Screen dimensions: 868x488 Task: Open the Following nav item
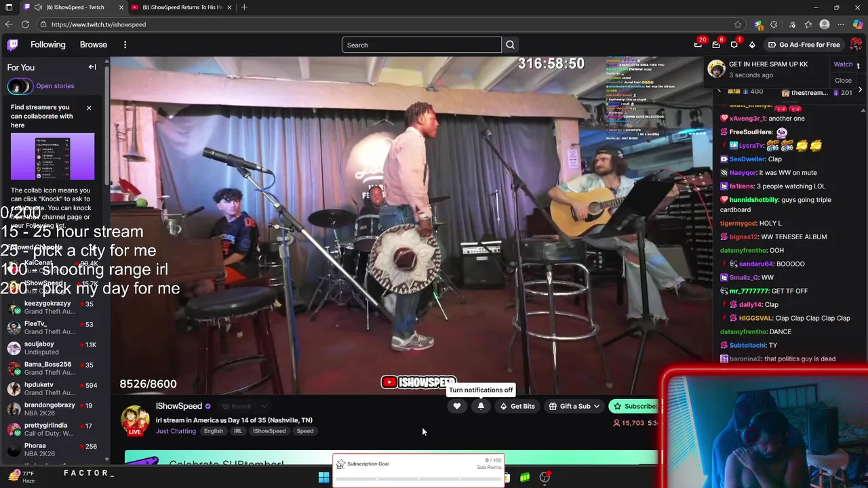pos(47,45)
